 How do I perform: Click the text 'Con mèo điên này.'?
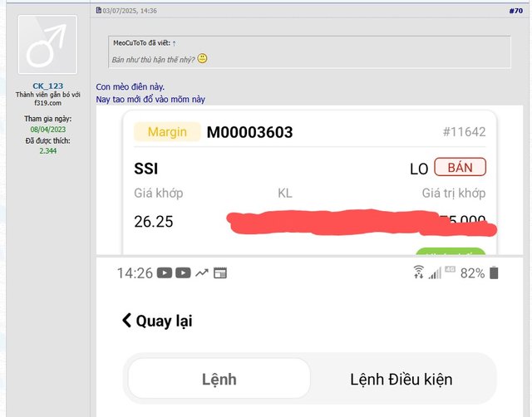(x=131, y=86)
